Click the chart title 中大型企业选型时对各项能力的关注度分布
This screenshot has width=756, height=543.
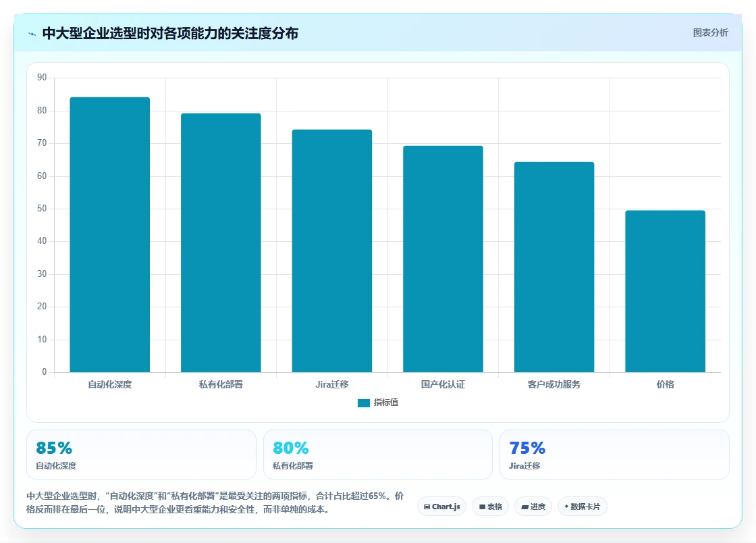170,33
